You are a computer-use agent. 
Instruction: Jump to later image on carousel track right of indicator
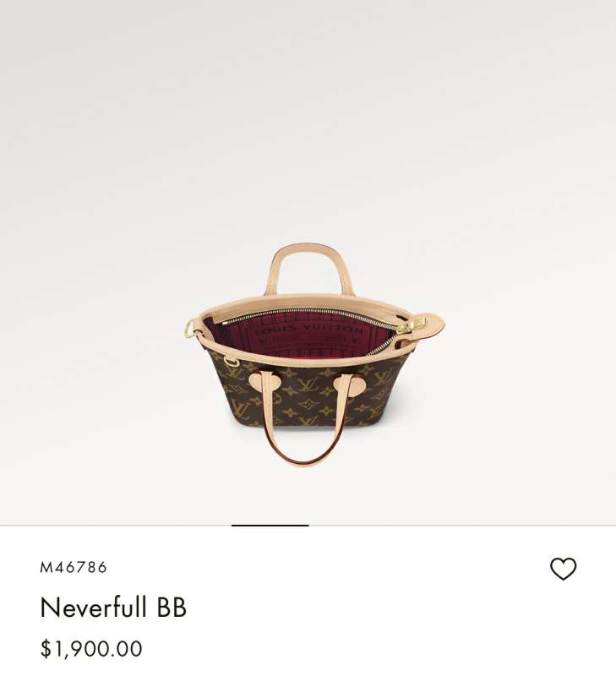[462, 525]
